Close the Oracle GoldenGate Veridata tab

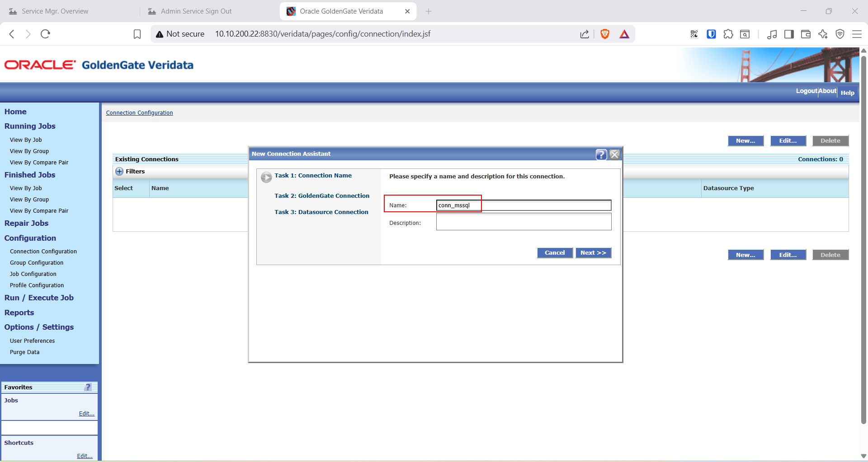[x=407, y=11]
